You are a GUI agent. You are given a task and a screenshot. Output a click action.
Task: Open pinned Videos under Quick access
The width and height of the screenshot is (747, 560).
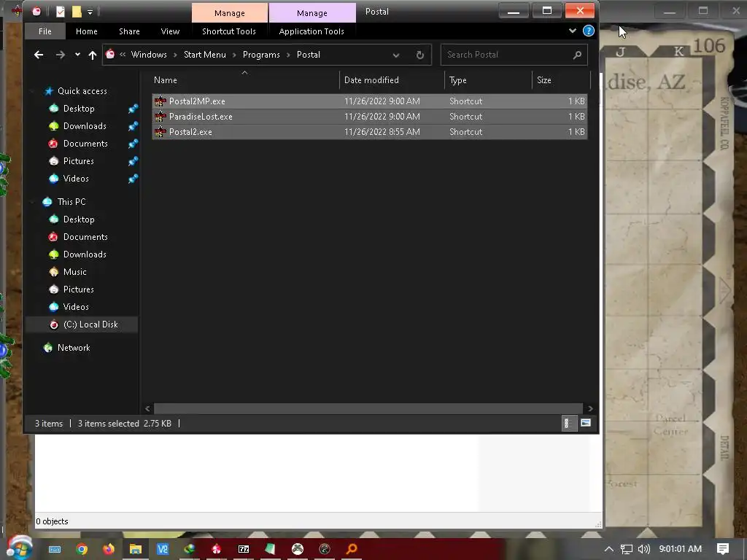tap(76, 179)
